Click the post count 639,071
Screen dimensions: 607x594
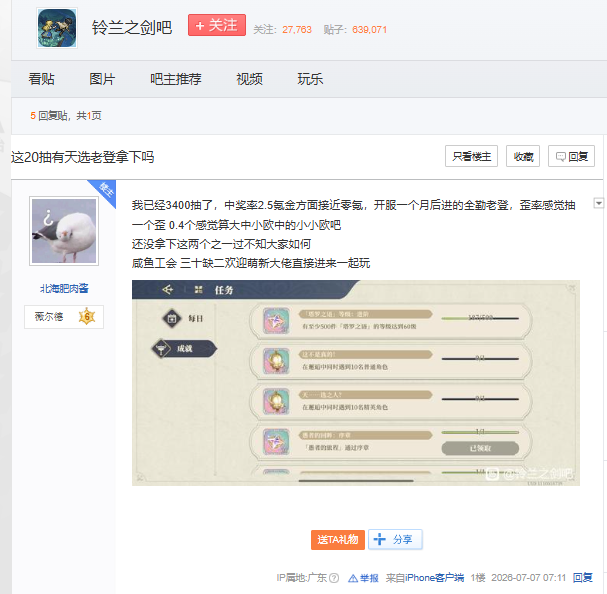[x=370, y=30]
